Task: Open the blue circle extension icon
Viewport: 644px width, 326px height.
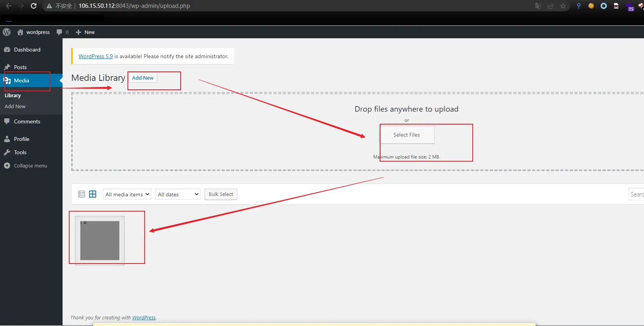Action: [x=604, y=6]
